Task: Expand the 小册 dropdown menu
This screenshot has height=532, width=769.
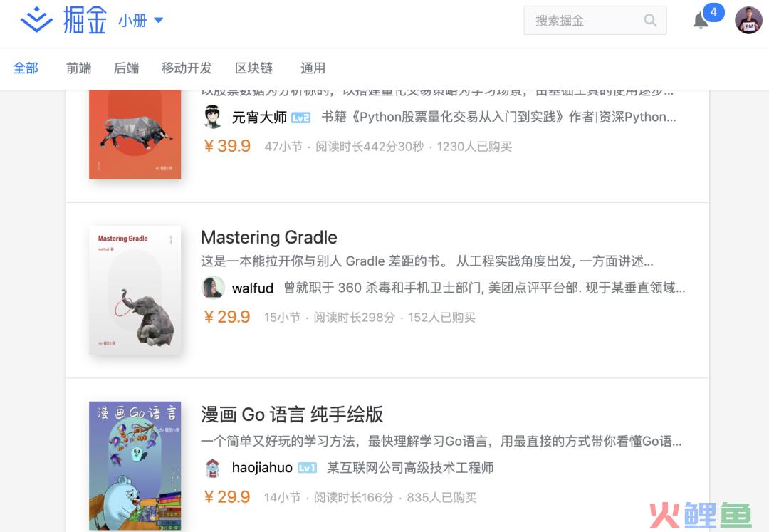Action: click(140, 20)
